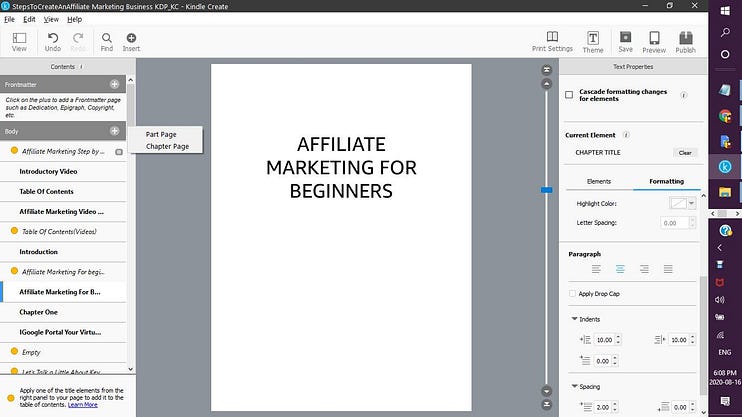Click the blue page slider handle

(547, 190)
